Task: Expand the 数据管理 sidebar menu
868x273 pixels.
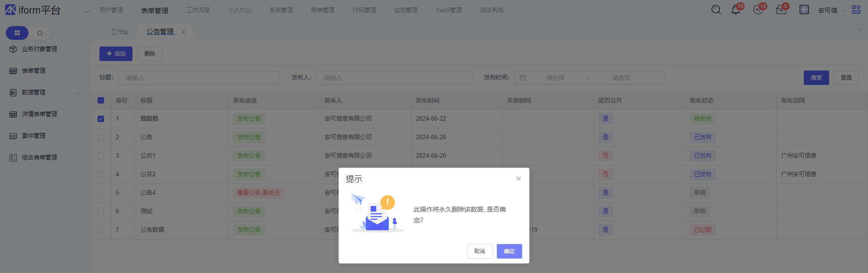Action: tap(77, 93)
